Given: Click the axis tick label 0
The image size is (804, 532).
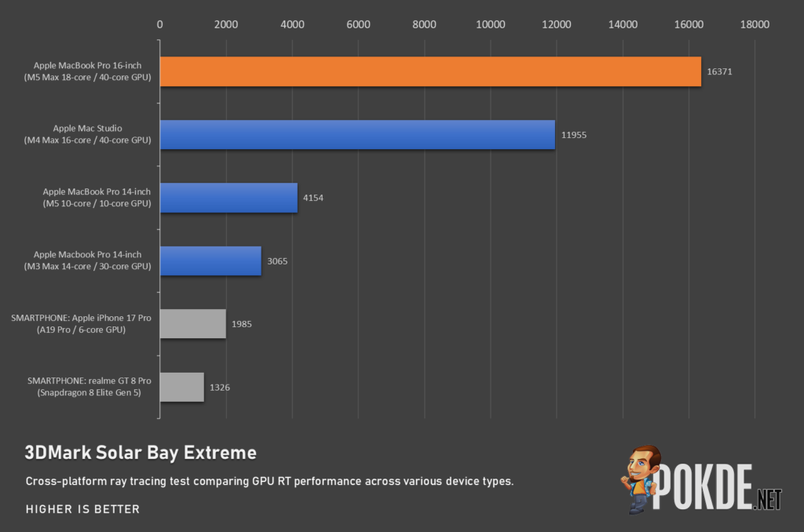Looking at the screenshot, I should [x=160, y=24].
